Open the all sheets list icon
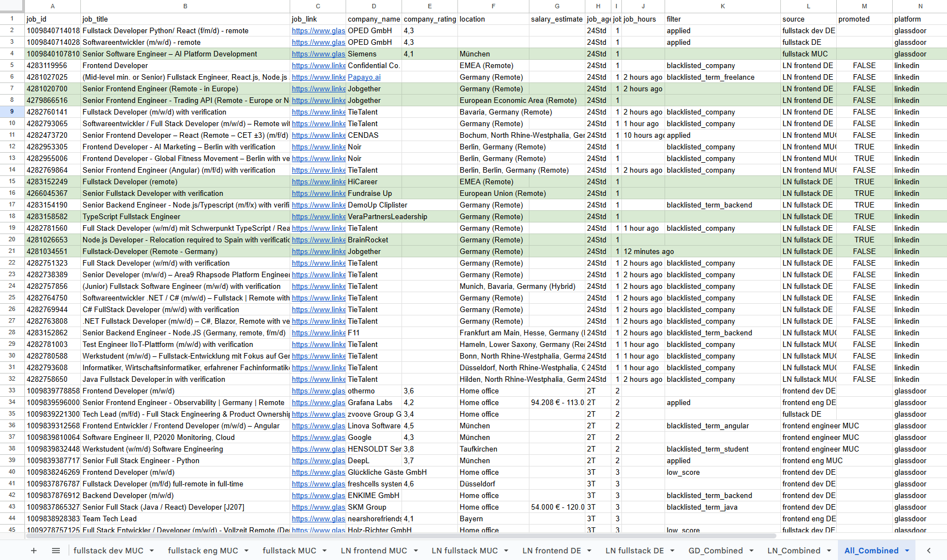 click(56, 551)
